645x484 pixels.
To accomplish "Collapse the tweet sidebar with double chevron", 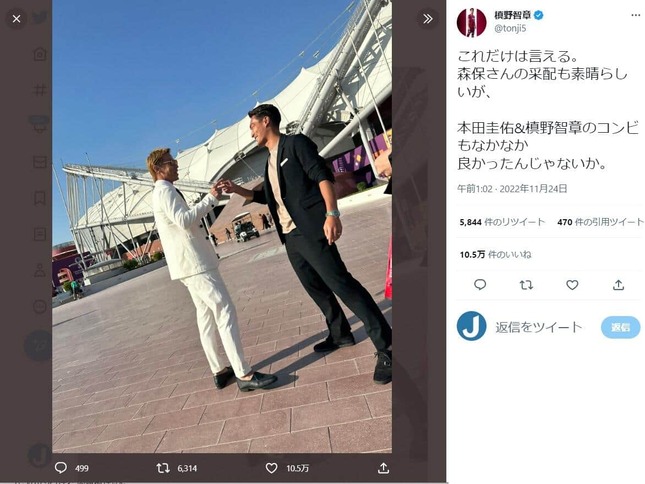I will pyautogui.click(x=427, y=19).
